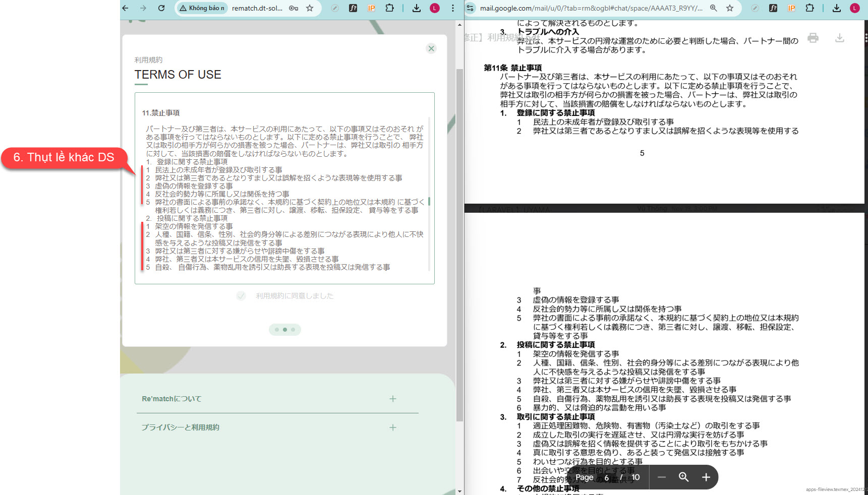This screenshot has width=868, height=495.
Task: Download the PDF using the viewer's download icon
Action: [x=839, y=38]
